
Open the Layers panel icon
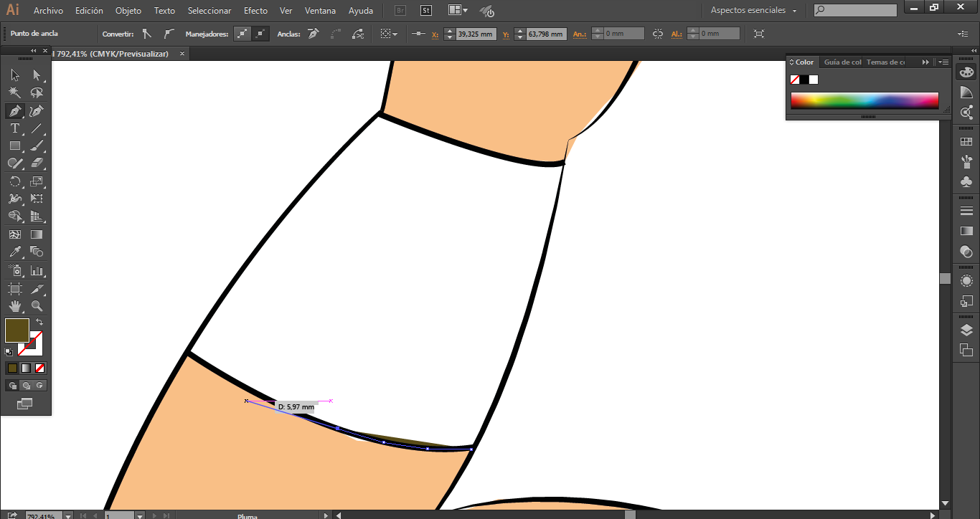(x=966, y=330)
